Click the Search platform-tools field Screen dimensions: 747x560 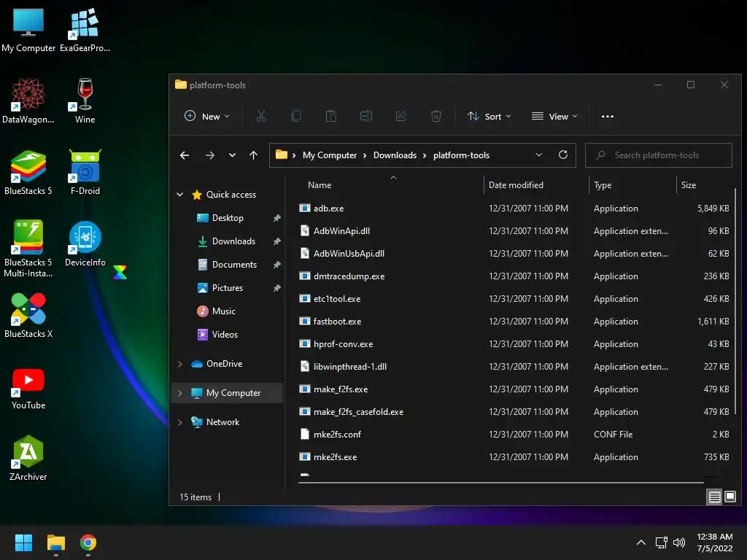coord(659,155)
